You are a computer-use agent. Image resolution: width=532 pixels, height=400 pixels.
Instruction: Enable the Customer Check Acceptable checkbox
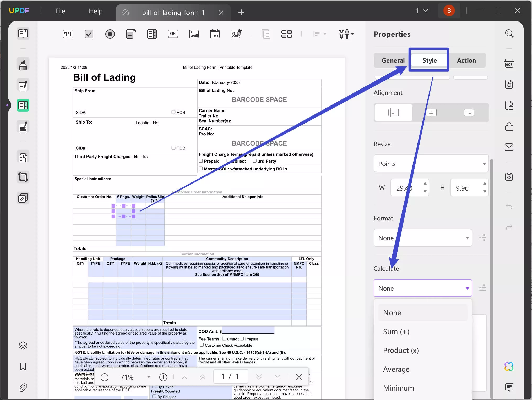point(202,345)
